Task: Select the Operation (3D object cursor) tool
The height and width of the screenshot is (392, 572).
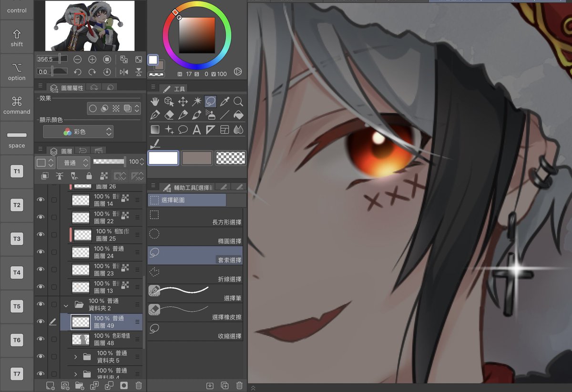Action: [x=168, y=101]
